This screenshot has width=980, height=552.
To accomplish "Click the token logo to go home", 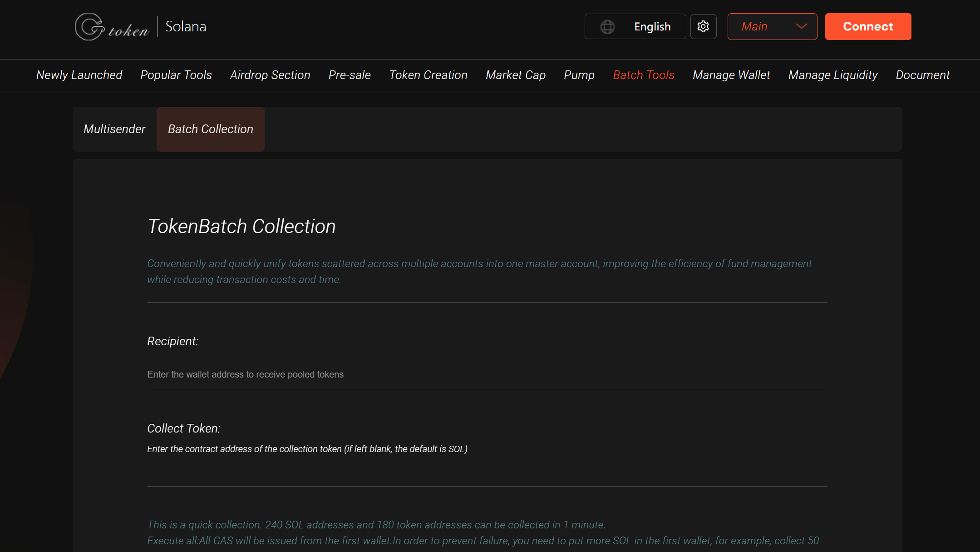I will pos(111,26).
